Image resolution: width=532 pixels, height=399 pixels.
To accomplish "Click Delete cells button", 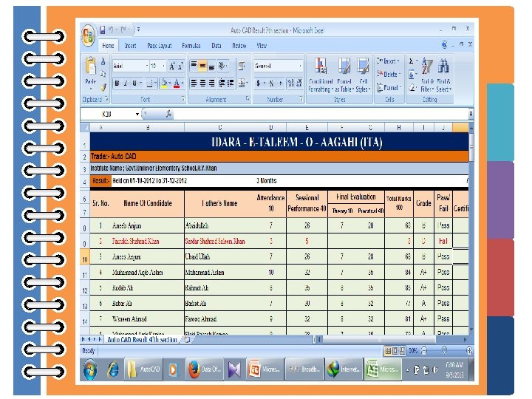I will pyautogui.click(x=389, y=75).
